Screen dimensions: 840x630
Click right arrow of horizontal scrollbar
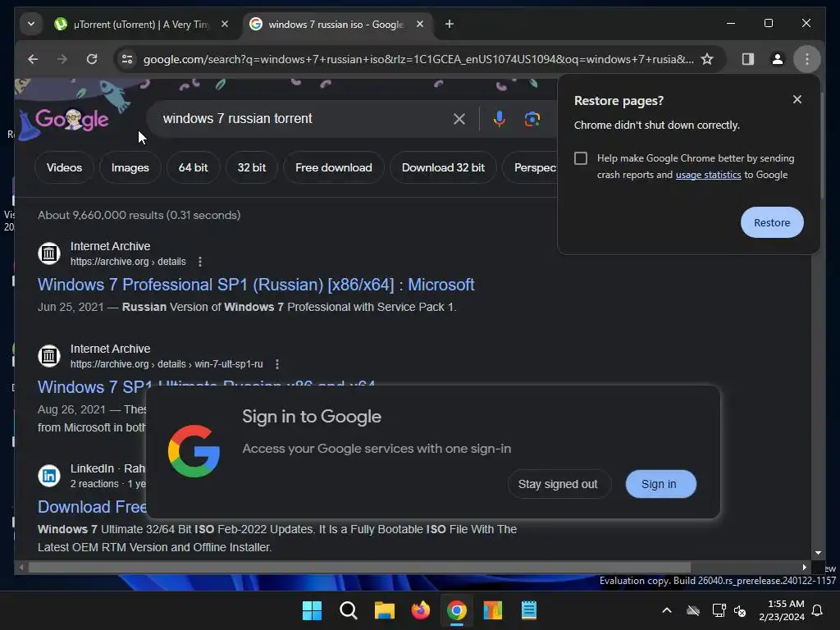coord(804,568)
